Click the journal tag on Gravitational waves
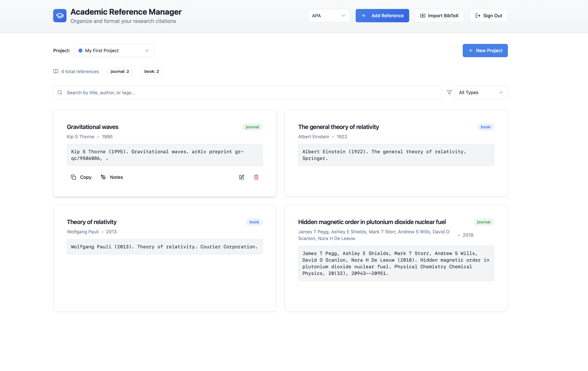The width and height of the screenshot is (588, 371). coord(252,127)
